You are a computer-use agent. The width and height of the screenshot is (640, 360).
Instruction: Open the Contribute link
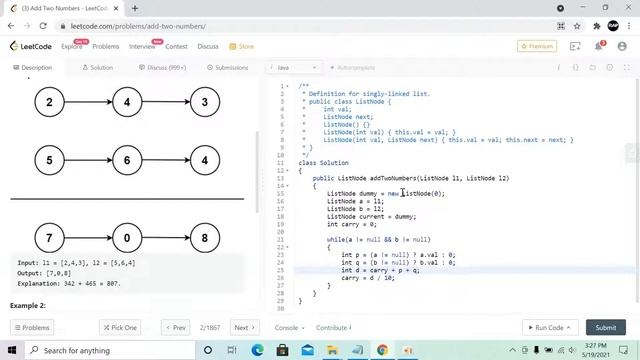333,327
